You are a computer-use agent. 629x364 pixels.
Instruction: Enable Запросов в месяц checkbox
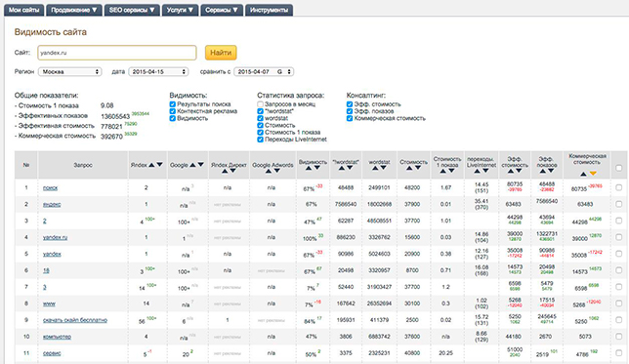(x=261, y=104)
